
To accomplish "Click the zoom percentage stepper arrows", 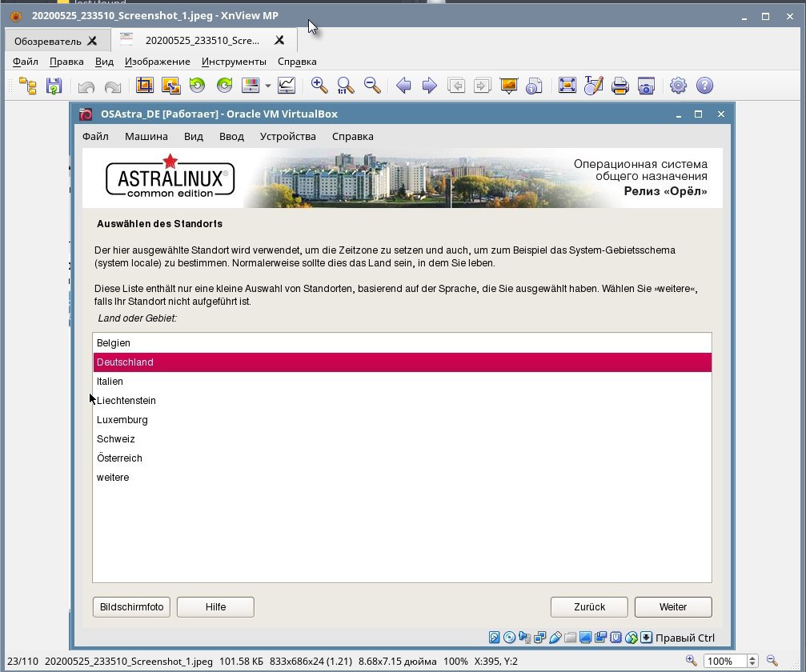I will [x=752, y=662].
